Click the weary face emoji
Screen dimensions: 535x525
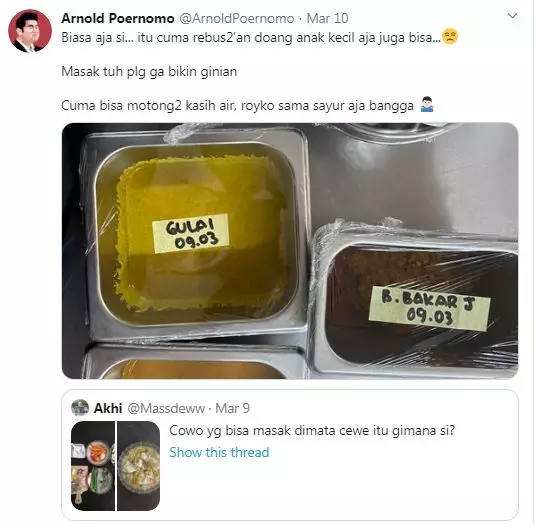[450, 37]
